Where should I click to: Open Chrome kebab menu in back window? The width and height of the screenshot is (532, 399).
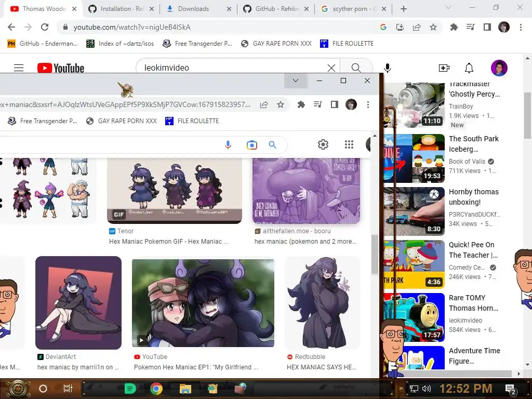tap(521, 27)
